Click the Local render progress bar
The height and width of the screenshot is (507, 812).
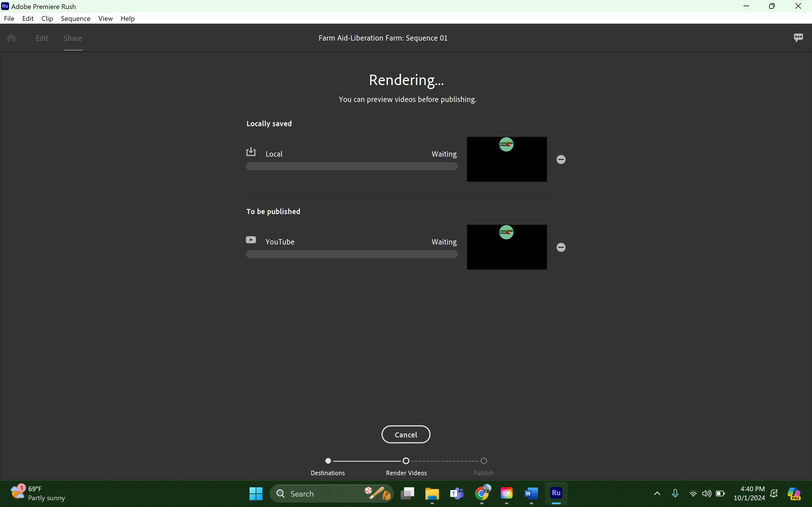click(352, 166)
